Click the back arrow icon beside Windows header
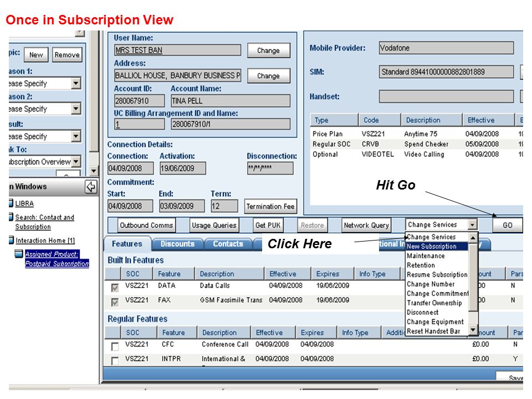The image size is (532, 399). pyautogui.click(x=91, y=187)
